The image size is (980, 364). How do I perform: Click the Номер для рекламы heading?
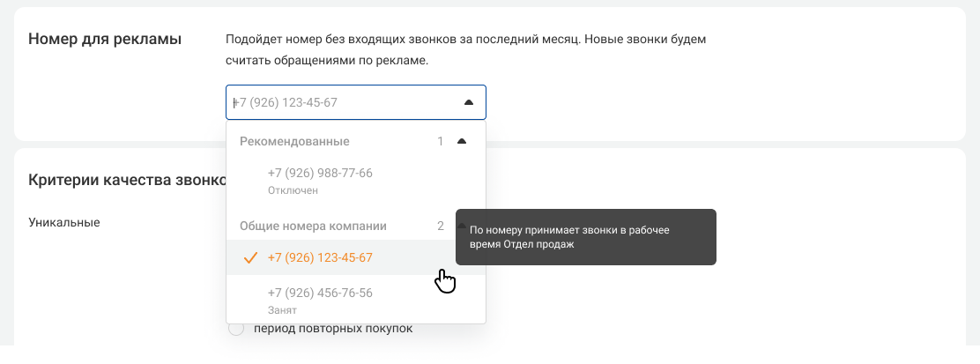[x=105, y=39]
